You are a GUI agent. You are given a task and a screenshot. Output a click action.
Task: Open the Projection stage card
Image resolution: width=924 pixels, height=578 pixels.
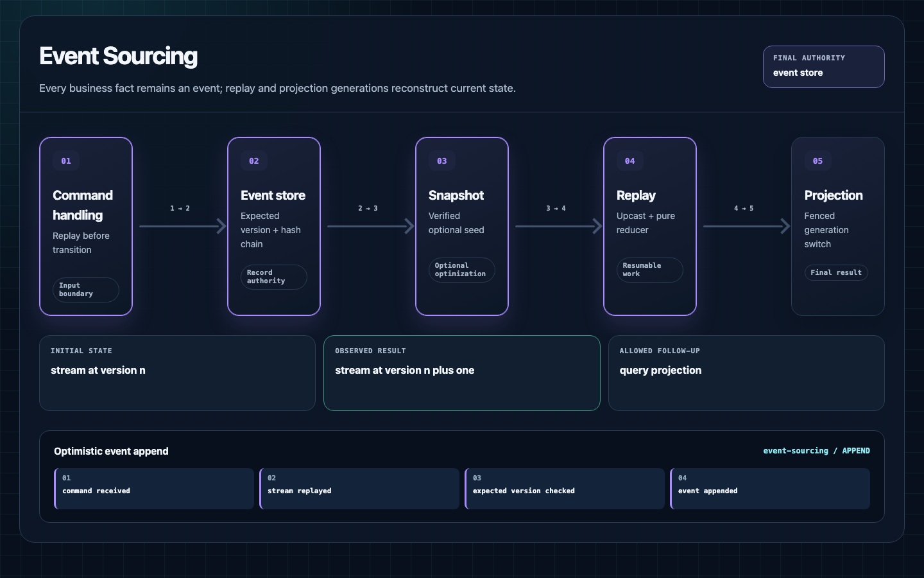pyautogui.click(x=838, y=226)
